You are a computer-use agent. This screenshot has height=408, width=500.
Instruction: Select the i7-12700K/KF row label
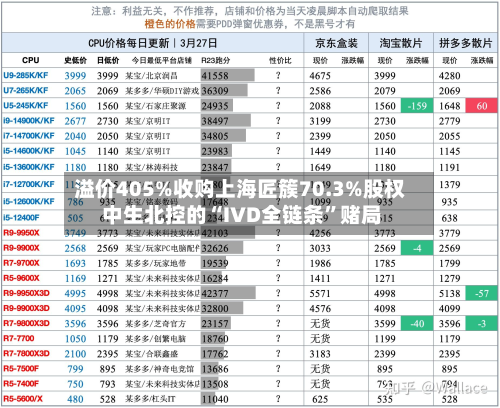pos(29,184)
